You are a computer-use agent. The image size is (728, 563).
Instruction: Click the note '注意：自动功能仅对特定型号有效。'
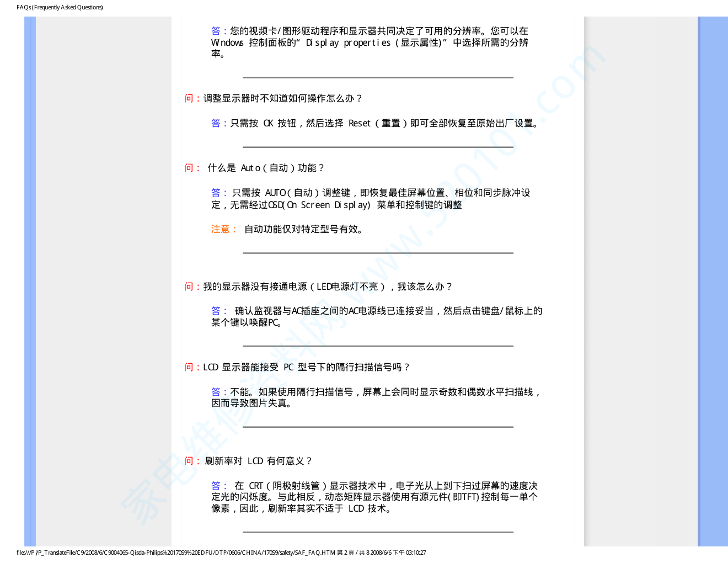(x=288, y=229)
